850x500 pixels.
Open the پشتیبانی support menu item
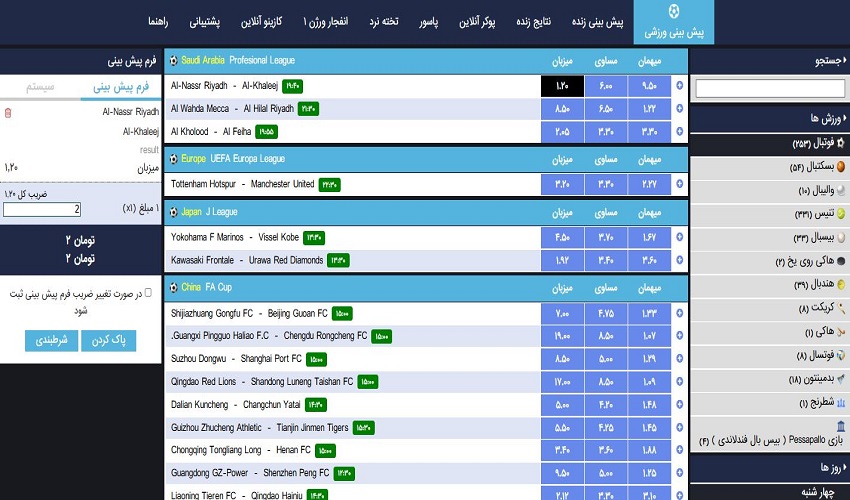click(204, 22)
